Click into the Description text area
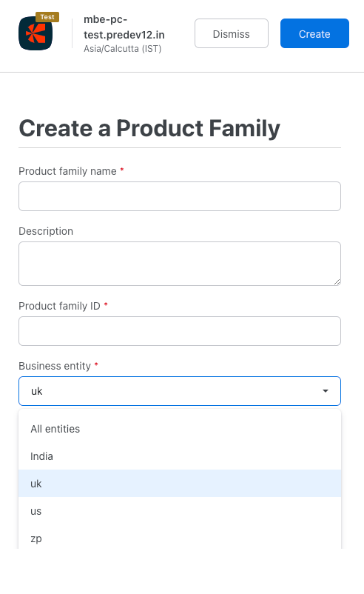This screenshot has width=364, height=594. (180, 264)
